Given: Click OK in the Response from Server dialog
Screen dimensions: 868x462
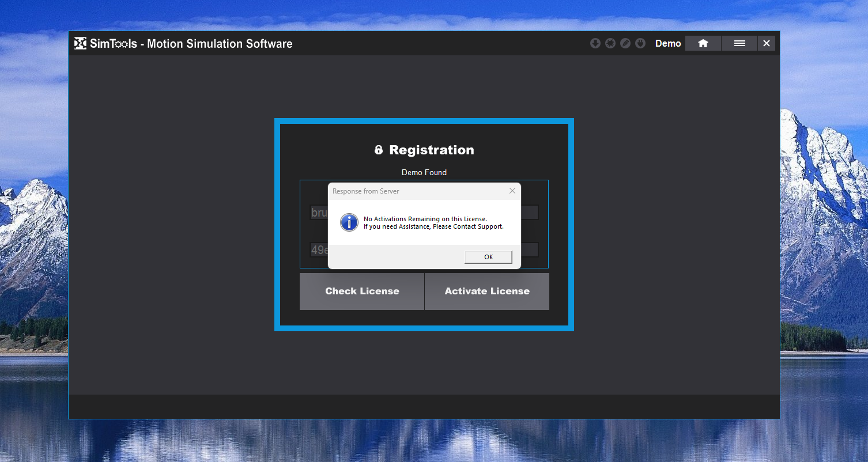Looking at the screenshot, I should [x=488, y=257].
